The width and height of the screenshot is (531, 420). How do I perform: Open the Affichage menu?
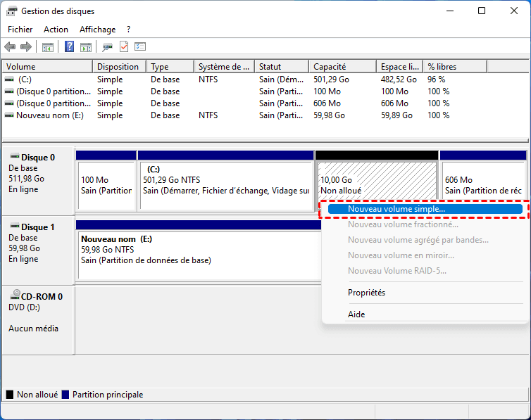click(x=97, y=30)
